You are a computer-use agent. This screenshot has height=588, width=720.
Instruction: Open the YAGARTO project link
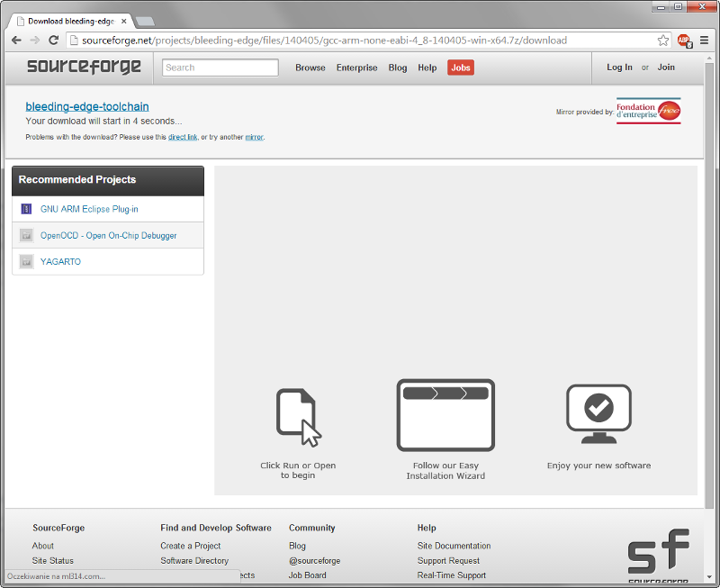point(60,261)
